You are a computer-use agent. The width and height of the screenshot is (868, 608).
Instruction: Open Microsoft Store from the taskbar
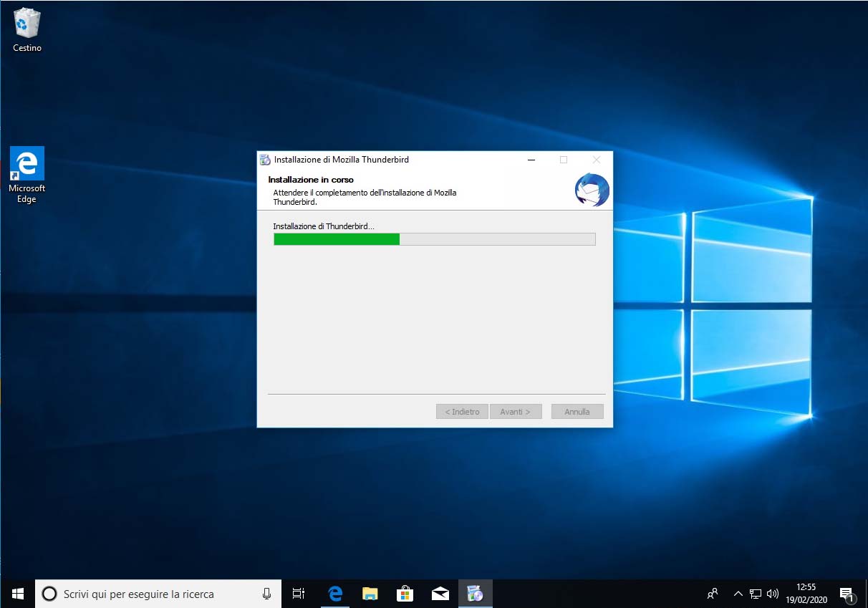pyautogui.click(x=405, y=594)
